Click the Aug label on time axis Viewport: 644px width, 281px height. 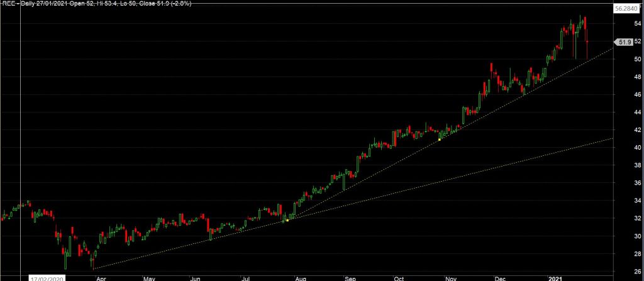[x=300, y=278]
